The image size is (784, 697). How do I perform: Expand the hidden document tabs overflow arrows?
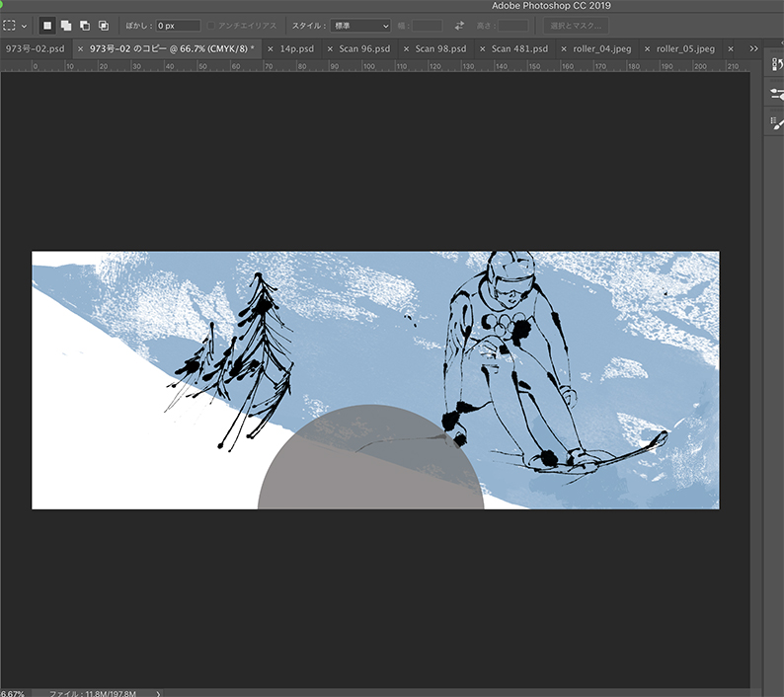(754, 48)
